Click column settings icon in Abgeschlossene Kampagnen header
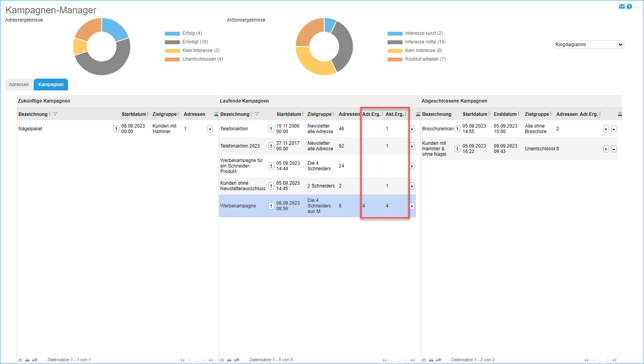644x364 pixels. point(619,114)
